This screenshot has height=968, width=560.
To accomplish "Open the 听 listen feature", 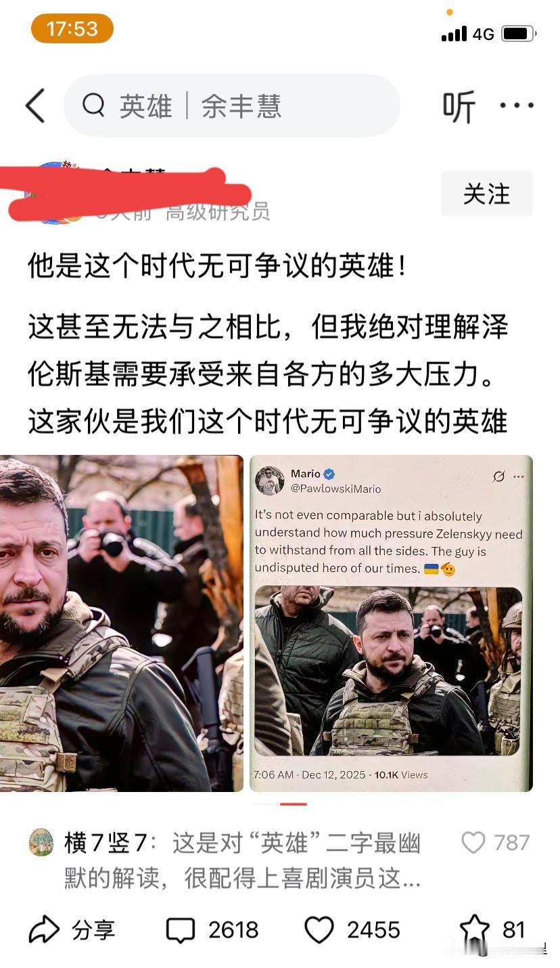I will pos(459,106).
